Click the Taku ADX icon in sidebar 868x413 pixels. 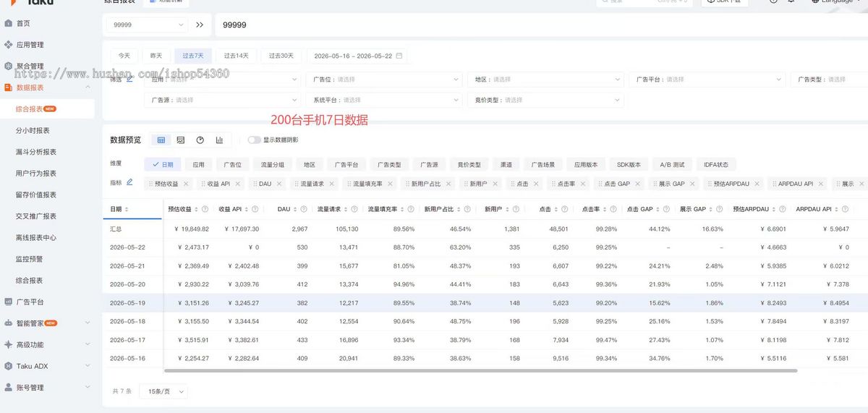[x=9, y=366]
